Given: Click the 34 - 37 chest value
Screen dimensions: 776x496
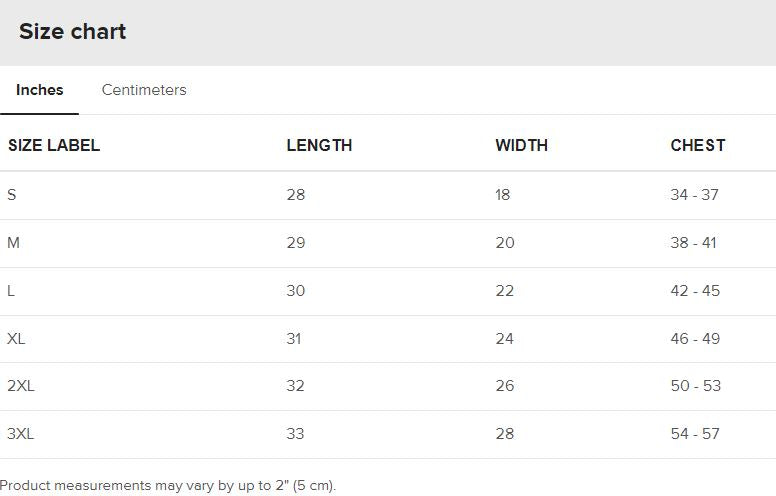Looking at the screenshot, I should [694, 195].
